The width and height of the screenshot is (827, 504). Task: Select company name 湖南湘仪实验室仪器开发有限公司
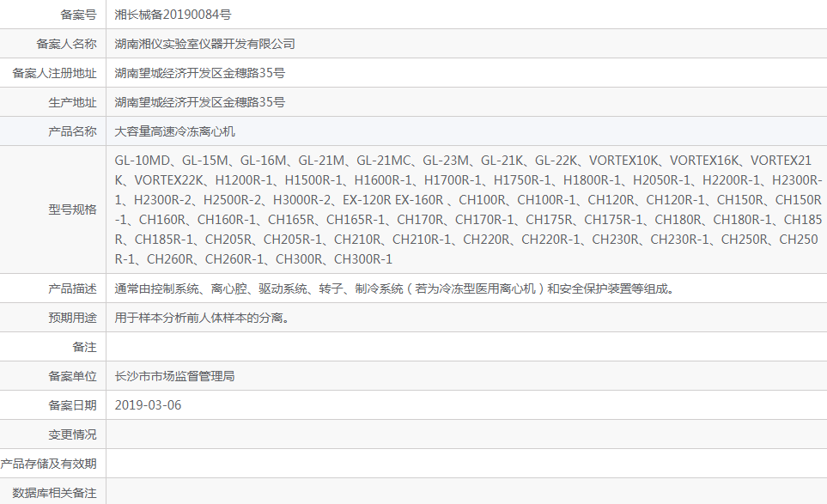(x=204, y=44)
